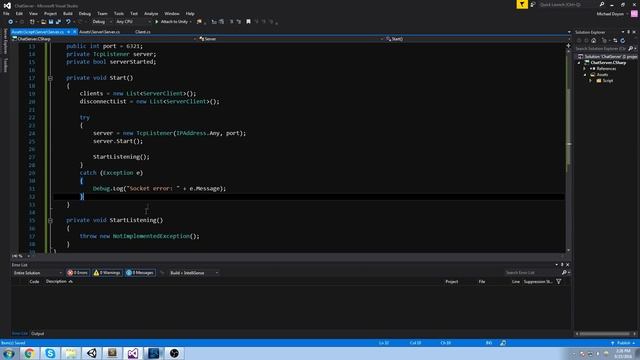640x360 pixels.
Task: Click the Search Error List field
Action: [x=532, y=273]
